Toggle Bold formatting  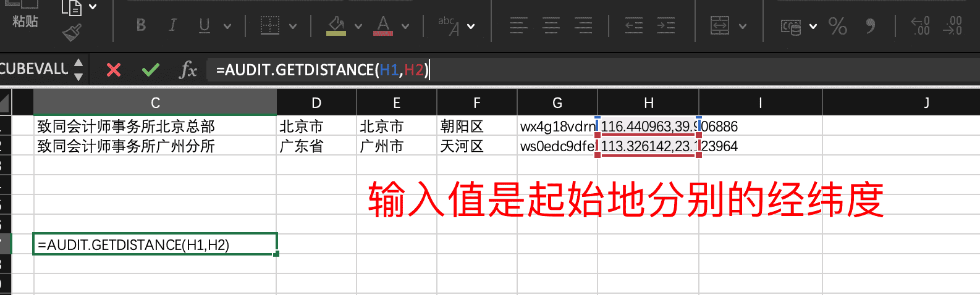click(141, 25)
